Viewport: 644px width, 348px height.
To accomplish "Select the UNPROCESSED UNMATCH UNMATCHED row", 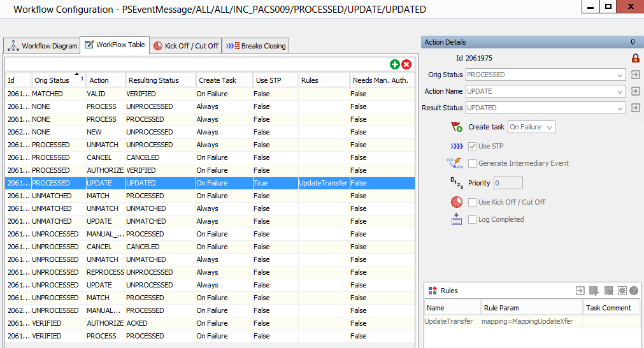I will pos(210,259).
